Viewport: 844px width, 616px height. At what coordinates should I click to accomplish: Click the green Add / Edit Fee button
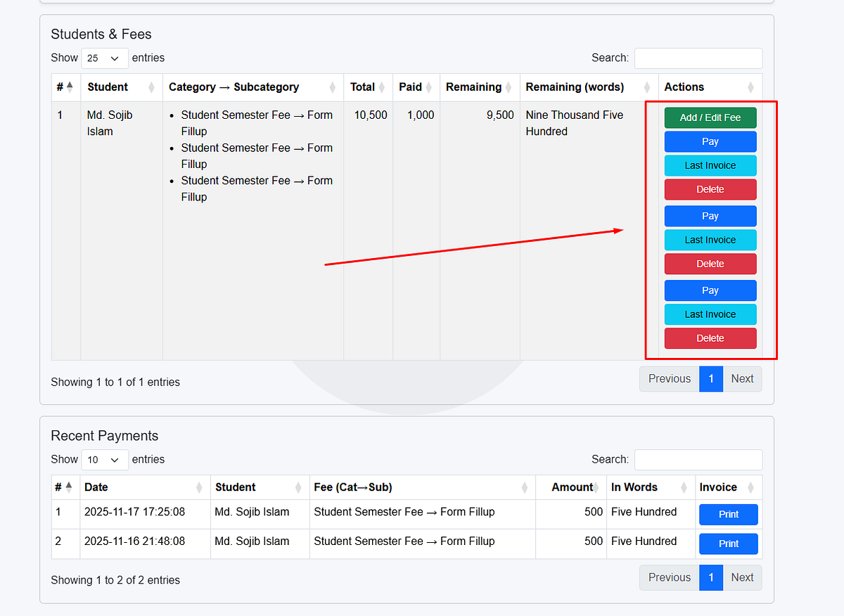click(710, 118)
